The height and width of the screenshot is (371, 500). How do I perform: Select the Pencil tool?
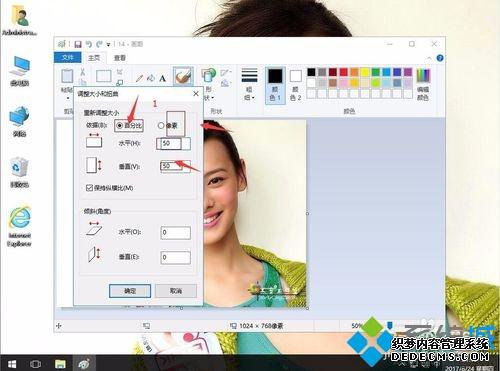[139, 78]
